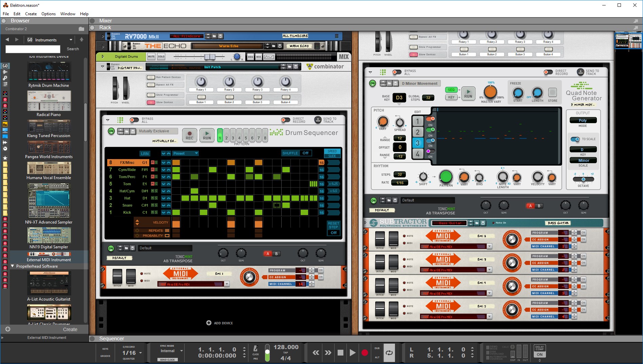Screen dimensions: 643x364
Task: Open the Window menu
Action: [68, 14]
